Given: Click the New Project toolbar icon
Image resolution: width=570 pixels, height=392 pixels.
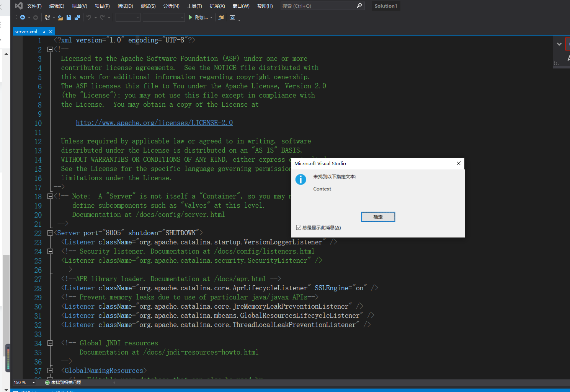Looking at the screenshot, I should 47,17.
